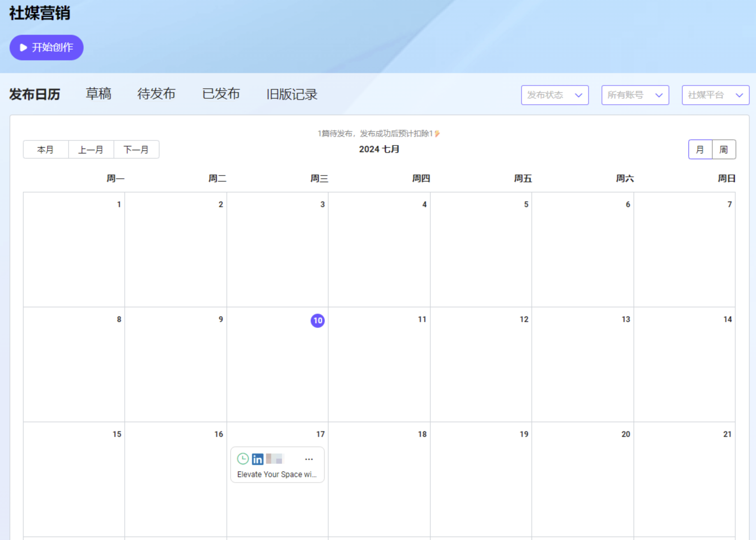Open the 已发布 published tab
Viewport: 756px width, 540px height.
pos(221,94)
